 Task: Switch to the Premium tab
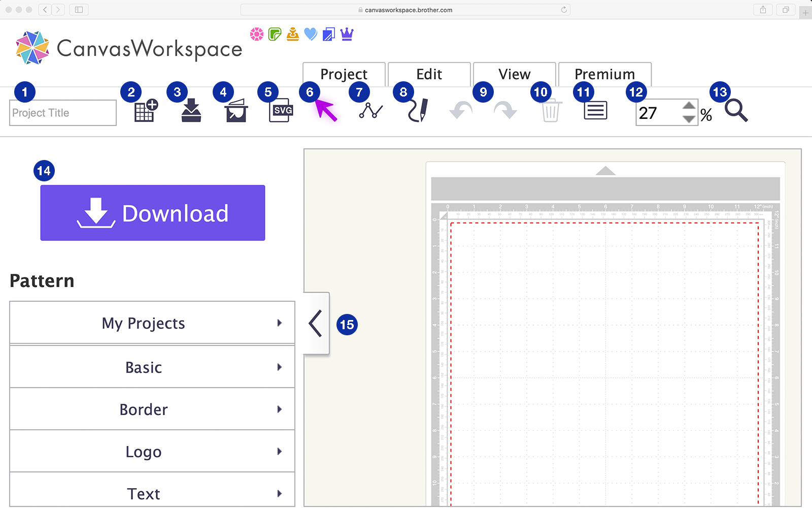(604, 74)
